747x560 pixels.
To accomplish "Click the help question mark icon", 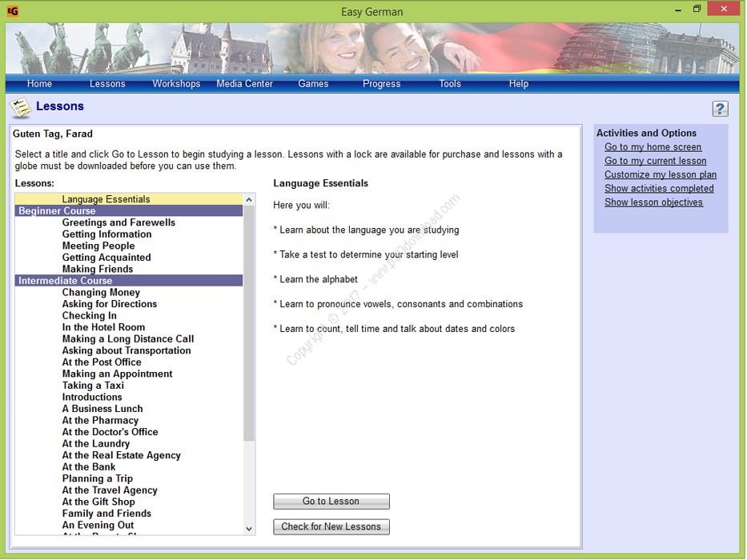I will 720,109.
